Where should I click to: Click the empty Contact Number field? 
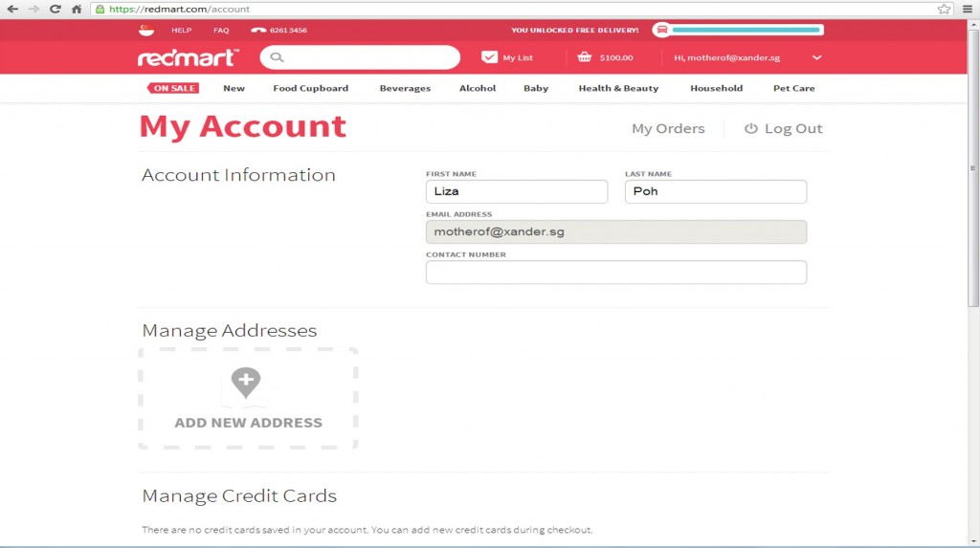pos(616,273)
